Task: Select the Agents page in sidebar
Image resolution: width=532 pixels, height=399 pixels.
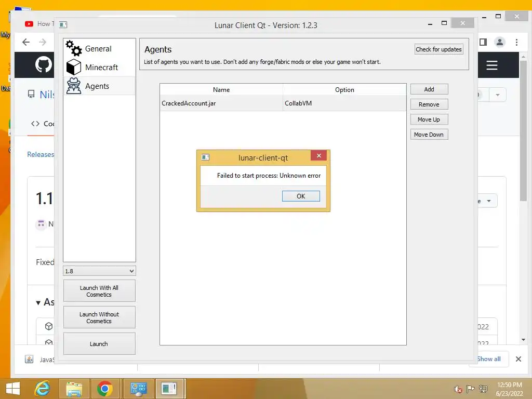Action: [x=99, y=86]
